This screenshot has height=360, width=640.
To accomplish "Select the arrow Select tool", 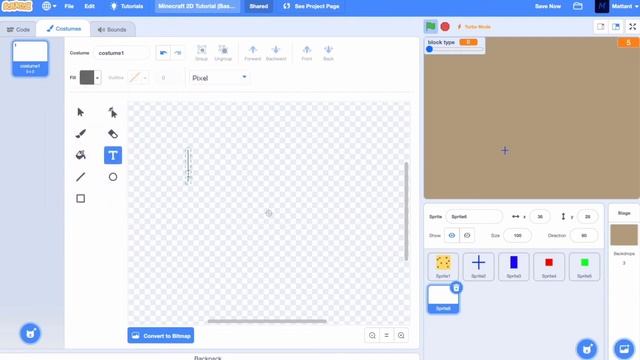I will (x=80, y=112).
